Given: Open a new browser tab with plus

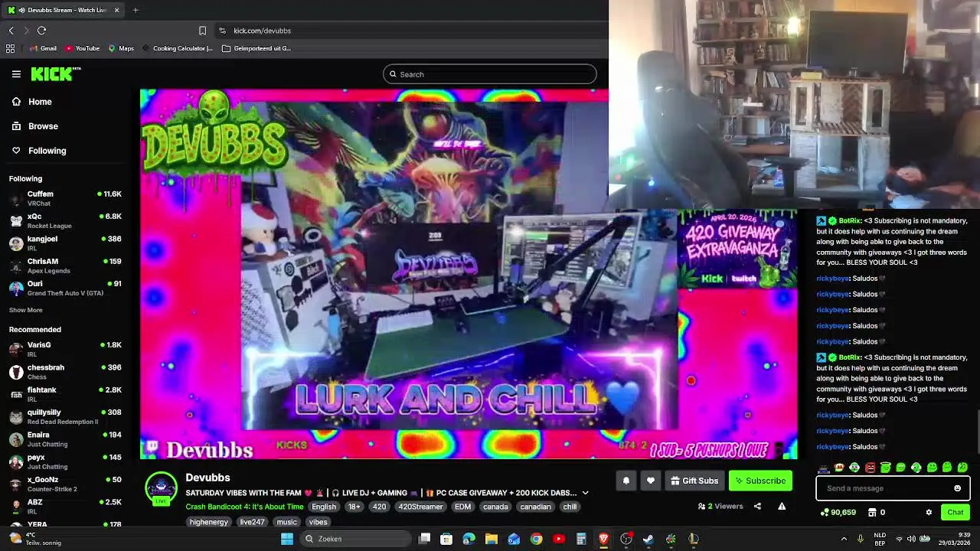Looking at the screenshot, I should 136,10.
